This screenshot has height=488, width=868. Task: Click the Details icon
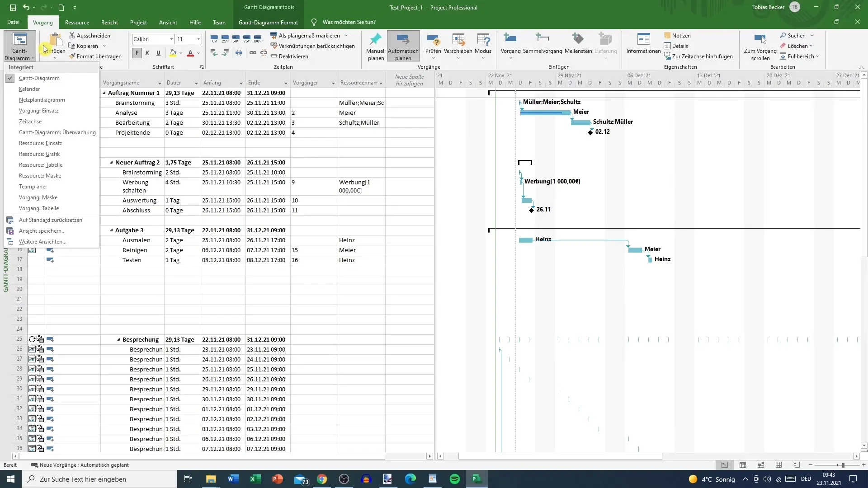tap(667, 46)
